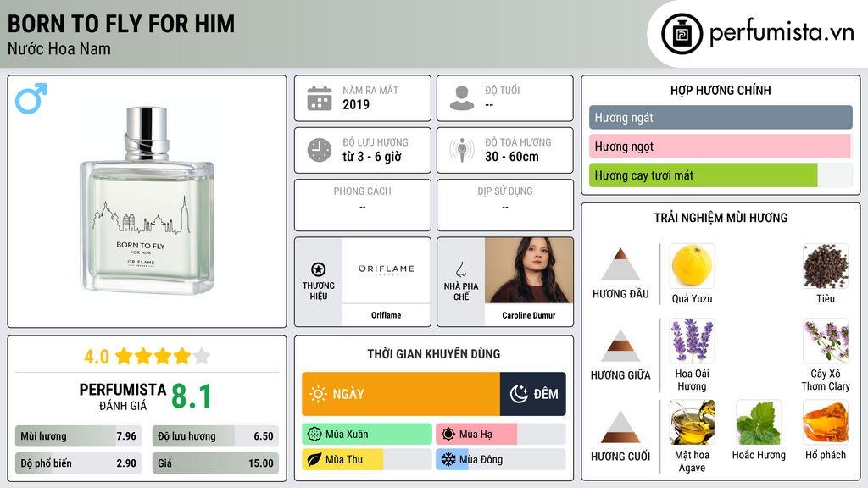Click the green 8.1 Perfumista score
Viewport: 868px width, 488px height.
point(192,396)
